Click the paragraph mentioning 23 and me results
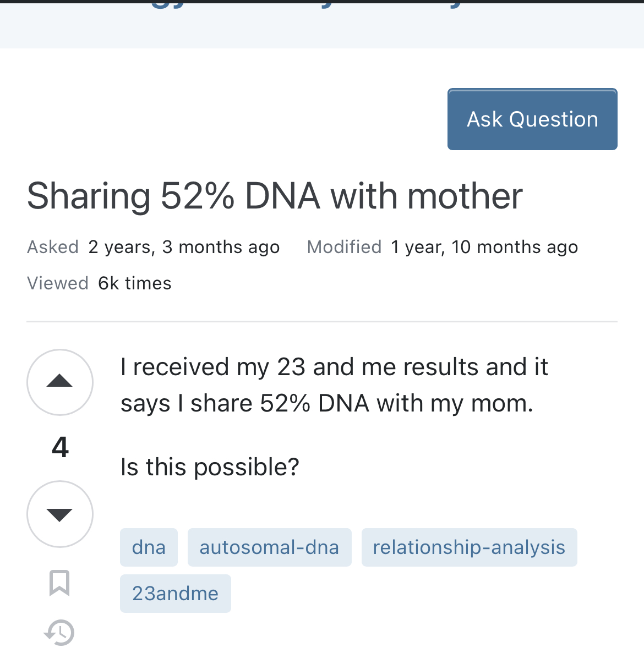The width and height of the screenshot is (644, 653). [x=334, y=385]
